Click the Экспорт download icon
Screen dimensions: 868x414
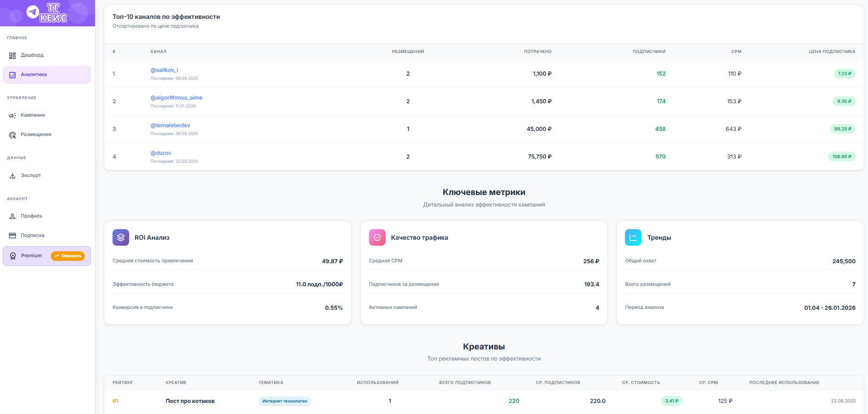tap(12, 176)
